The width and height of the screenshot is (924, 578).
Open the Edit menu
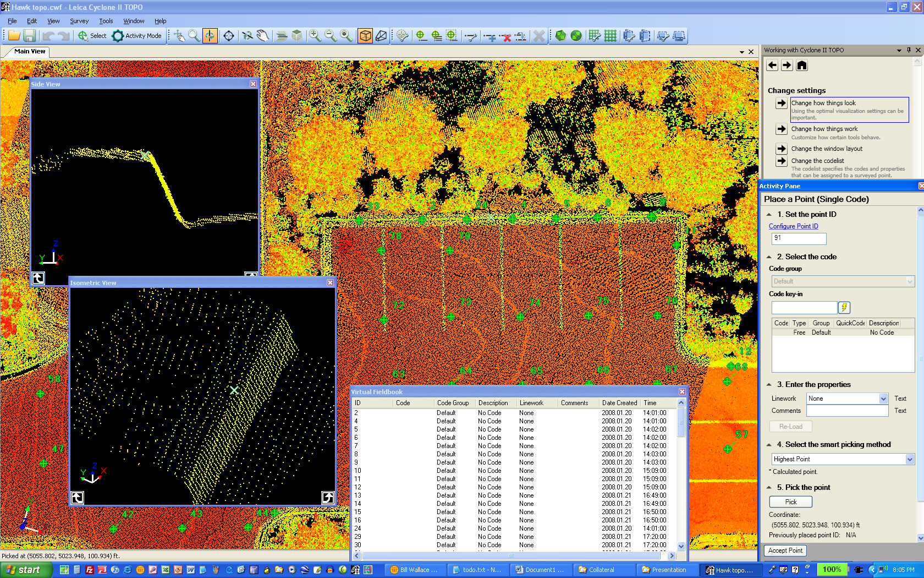32,21
